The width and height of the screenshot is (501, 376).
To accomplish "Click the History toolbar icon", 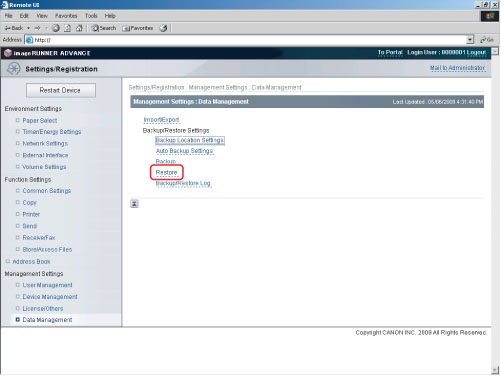I will click(163, 28).
